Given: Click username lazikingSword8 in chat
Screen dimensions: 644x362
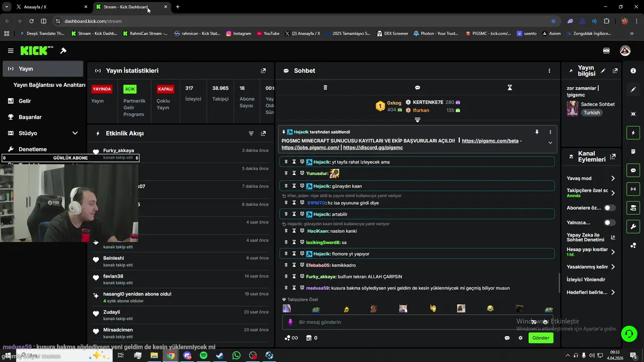Looking at the screenshot, I should tap(323, 242).
